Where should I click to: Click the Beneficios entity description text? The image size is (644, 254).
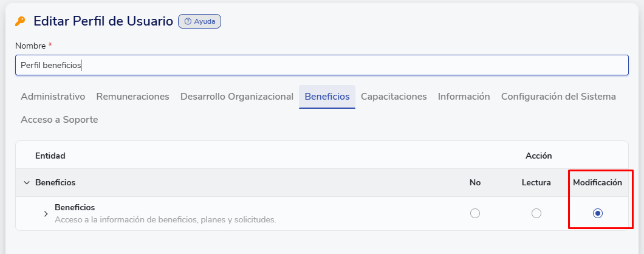[x=165, y=219]
